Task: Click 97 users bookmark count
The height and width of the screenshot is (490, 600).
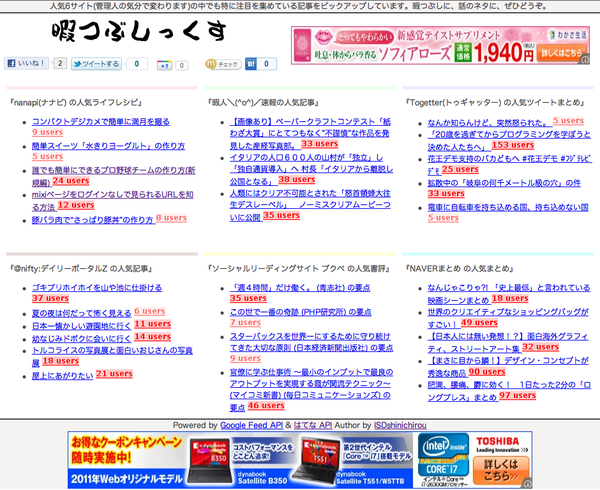Action: pyautogui.click(x=517, y=395)
